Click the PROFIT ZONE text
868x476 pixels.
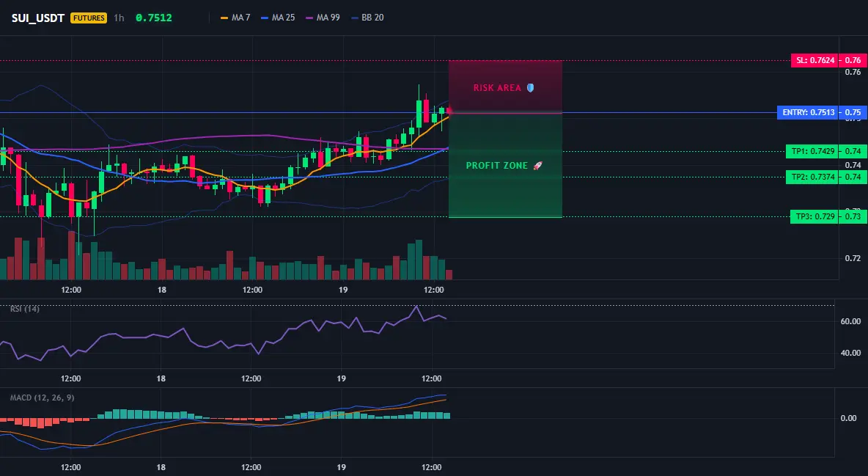tap(497, 166)
